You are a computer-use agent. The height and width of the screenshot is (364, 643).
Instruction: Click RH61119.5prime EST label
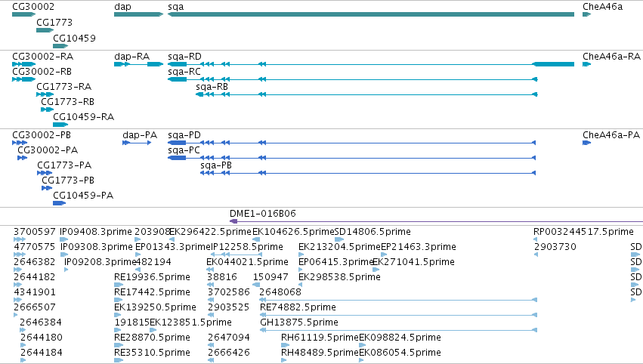(x=320, y=338)
